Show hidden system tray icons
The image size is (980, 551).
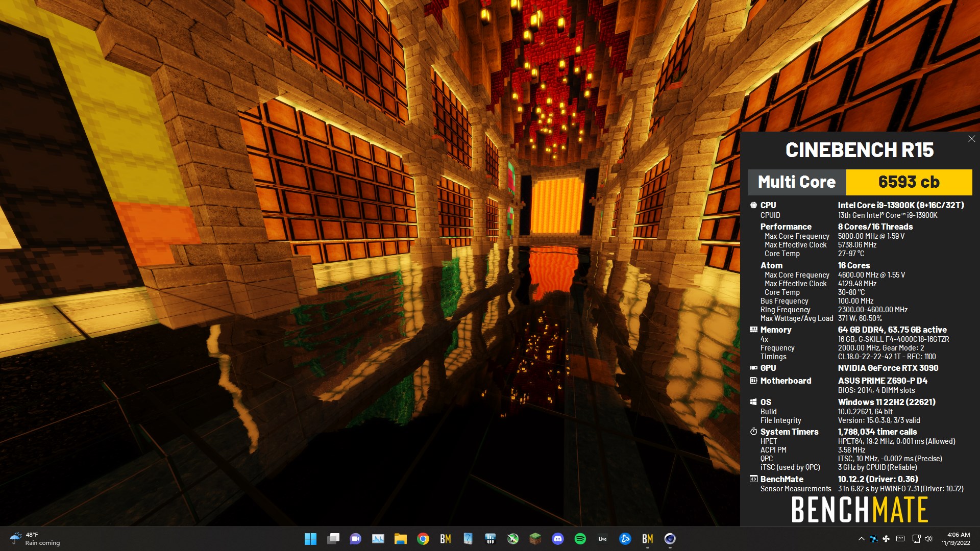point(862,539)
